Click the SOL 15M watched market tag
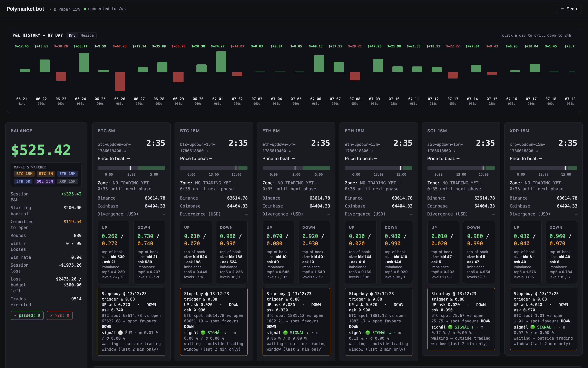Screen dimensions: 588x368 click(45, 181)
